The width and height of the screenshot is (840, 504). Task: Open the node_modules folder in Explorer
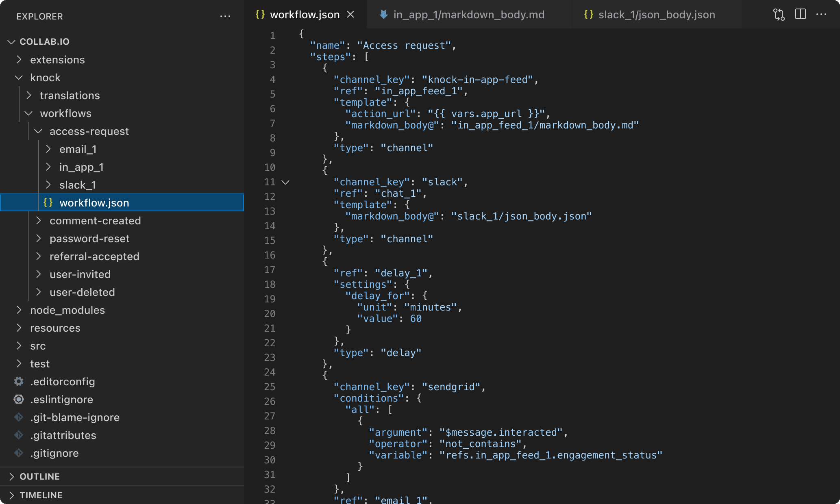68,310
